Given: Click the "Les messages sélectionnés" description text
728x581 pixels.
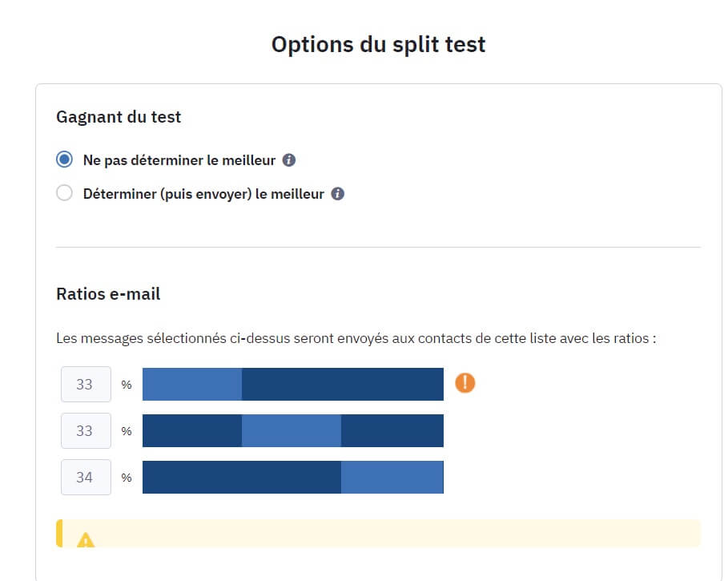Looking at the screenshot, I should (356, 338).
